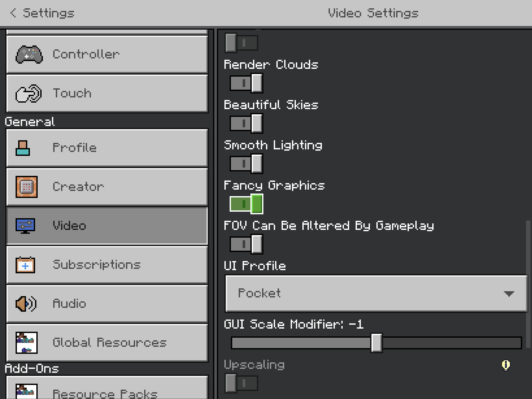
Task: Disable the Fancy Graphics toggle
Action: (246, 204)
